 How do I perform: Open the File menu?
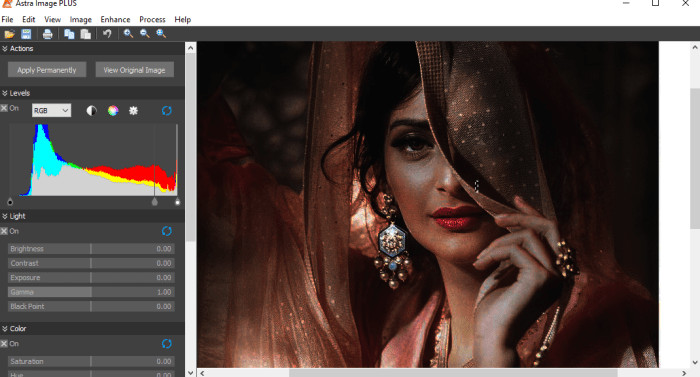click(7, 20)
